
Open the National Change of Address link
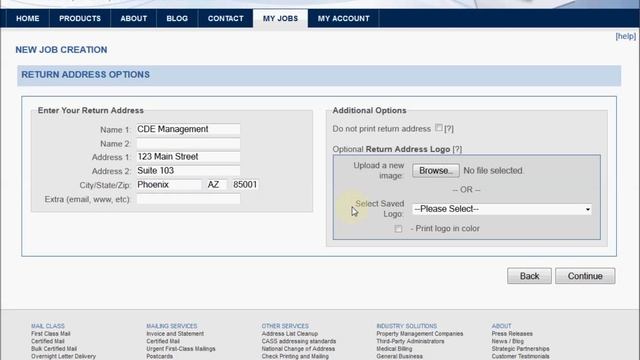(298, 349)
